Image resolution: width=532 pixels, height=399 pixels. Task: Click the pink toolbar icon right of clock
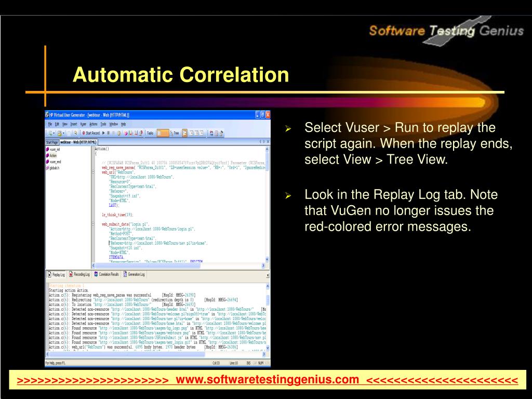tap(126, 133)
